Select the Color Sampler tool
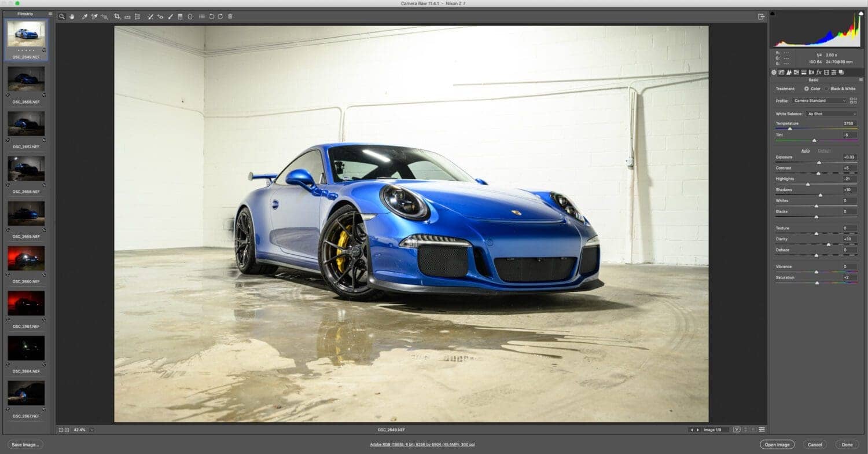 tap(94, 17)
